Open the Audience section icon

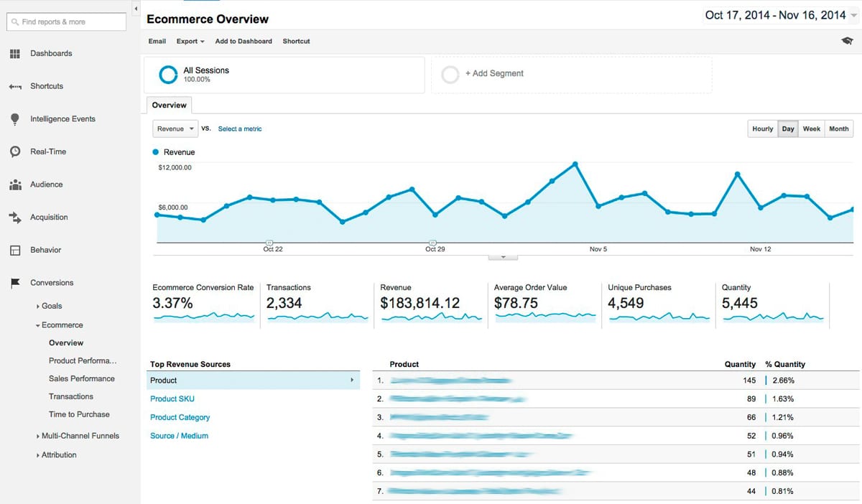[16, 185]
